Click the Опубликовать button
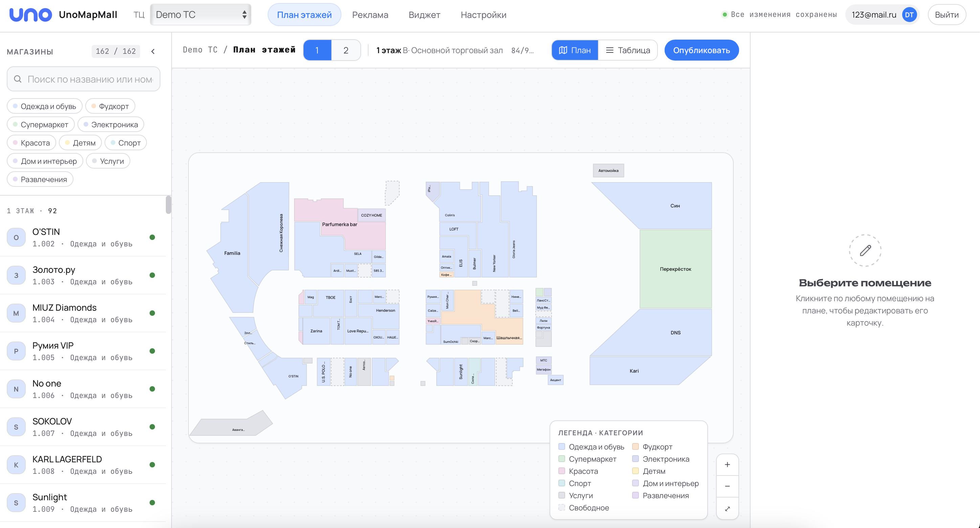This screenshot has width=980, height=528. click(701, 50)
